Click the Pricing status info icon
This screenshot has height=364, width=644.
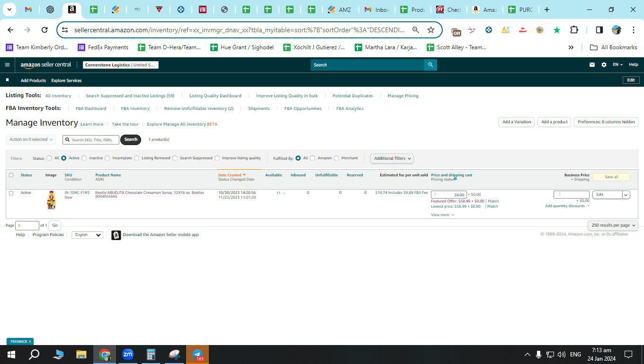tap(456, 179)
